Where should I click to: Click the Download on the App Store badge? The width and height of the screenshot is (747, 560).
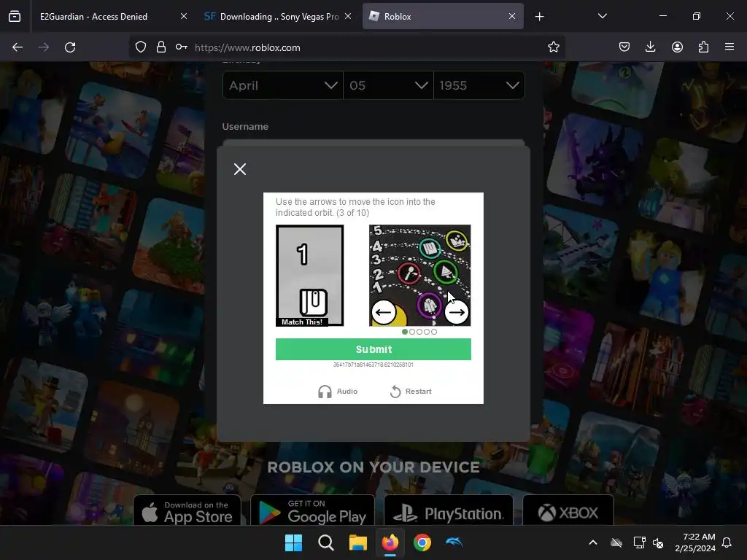click(187, 510)
